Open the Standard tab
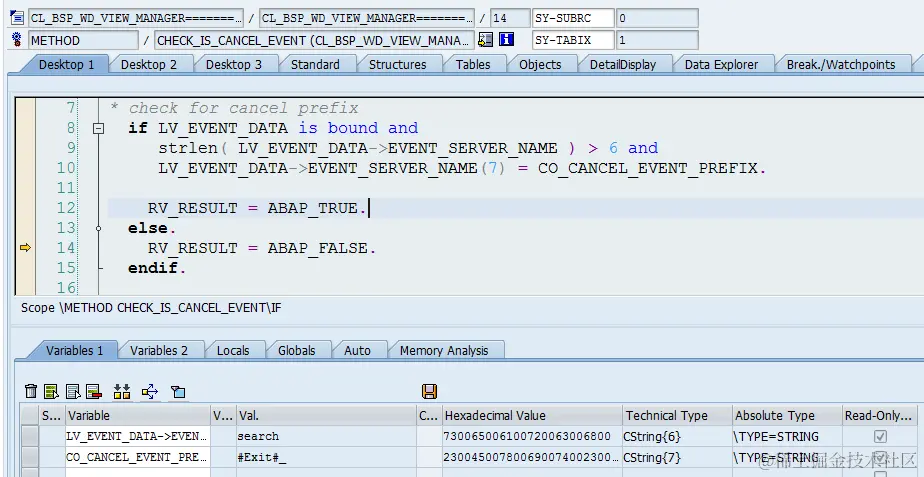Viewport: 924px width, 477px height. tap(315, 64)
